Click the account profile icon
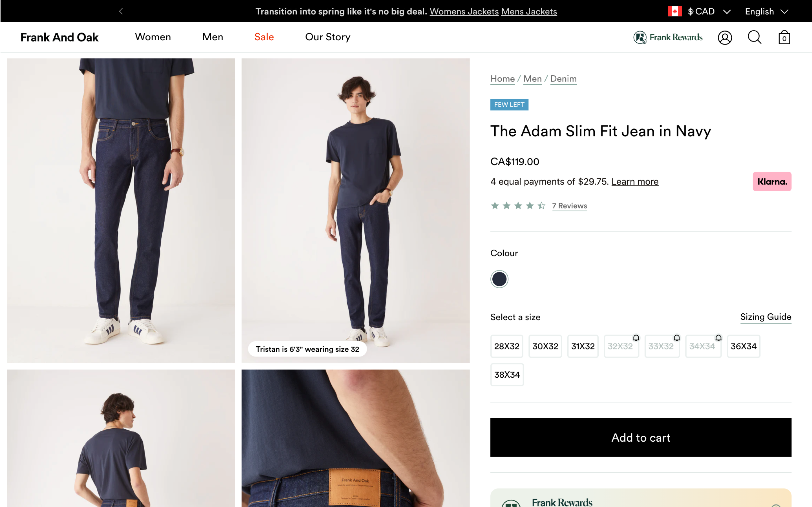The height and width of the screenshot is (507, 812). tap(725, 37)
